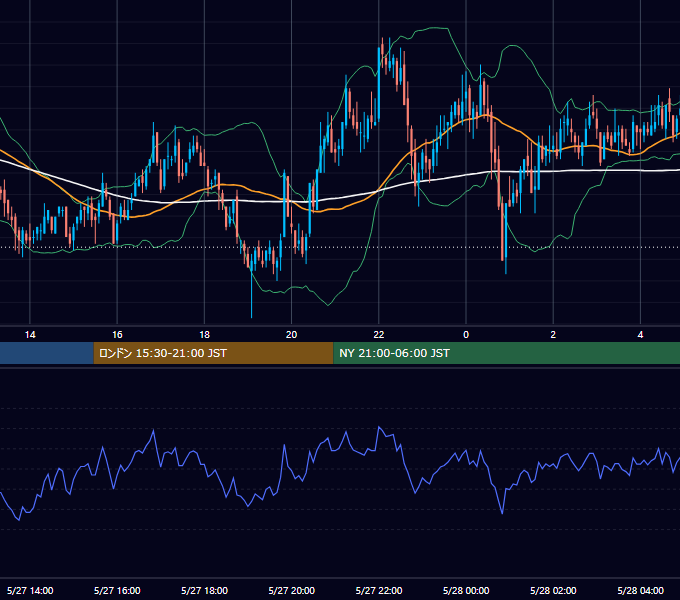Click the '5/27 14:00' date label

[30, 590]
